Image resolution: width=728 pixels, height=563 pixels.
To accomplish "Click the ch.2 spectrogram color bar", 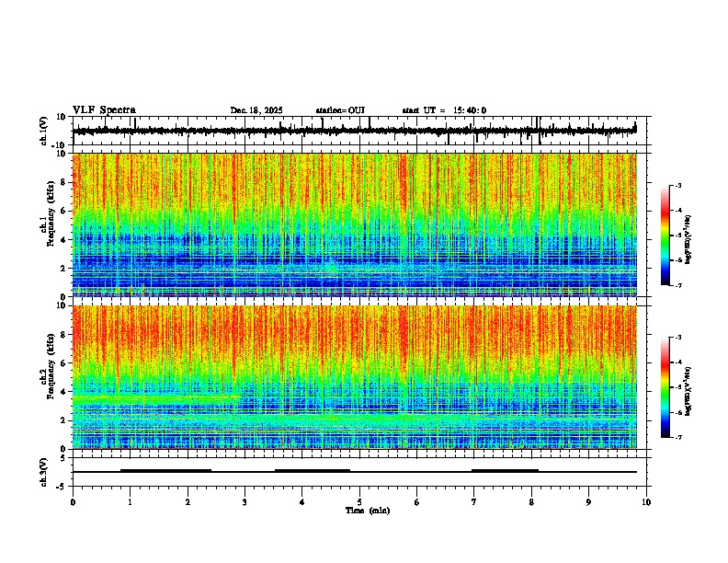I will pyautogui.click(x=665, y=387).
